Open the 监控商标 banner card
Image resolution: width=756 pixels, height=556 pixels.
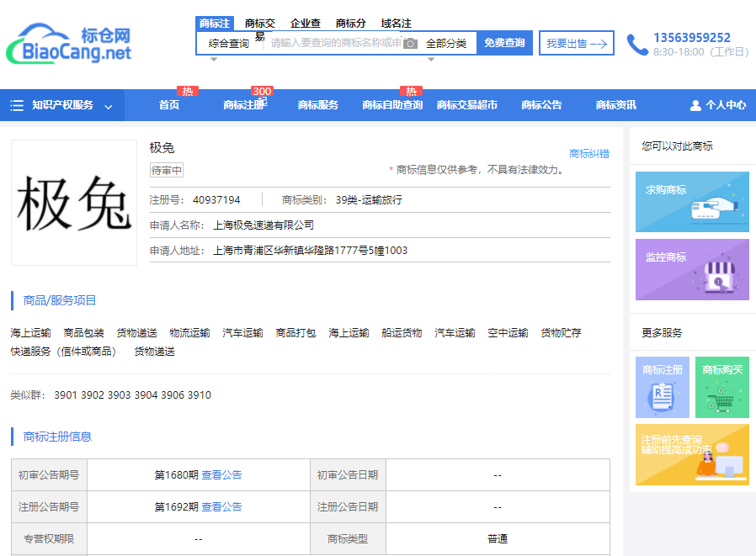click(x=692, y=269)
